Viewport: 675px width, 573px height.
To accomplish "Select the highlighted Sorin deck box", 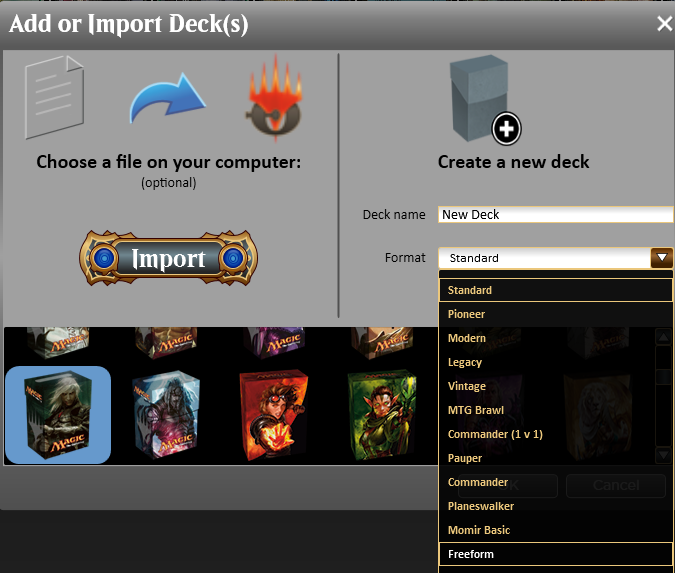I will coord(58,415).
